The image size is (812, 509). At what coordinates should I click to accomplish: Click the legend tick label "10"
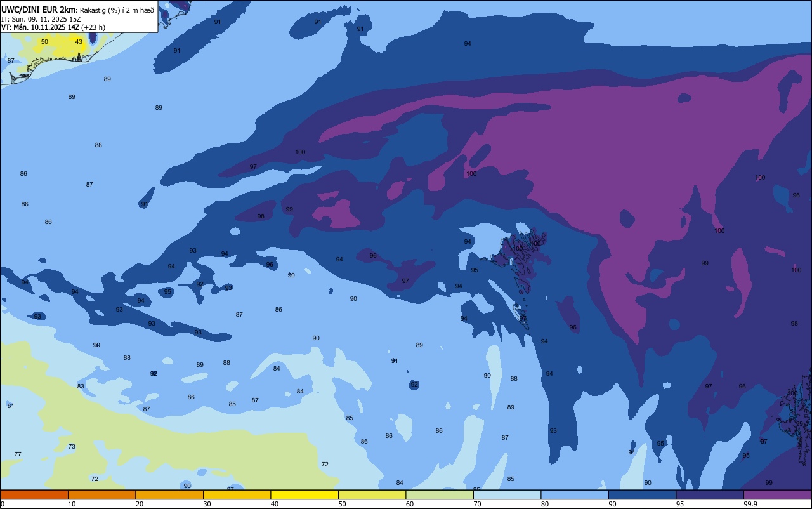click(x=72, y=504)
